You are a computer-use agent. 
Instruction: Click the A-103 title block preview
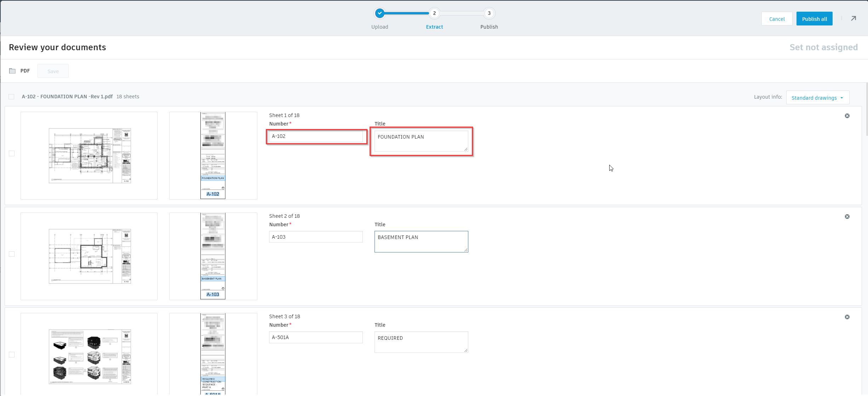pos(213,256)
